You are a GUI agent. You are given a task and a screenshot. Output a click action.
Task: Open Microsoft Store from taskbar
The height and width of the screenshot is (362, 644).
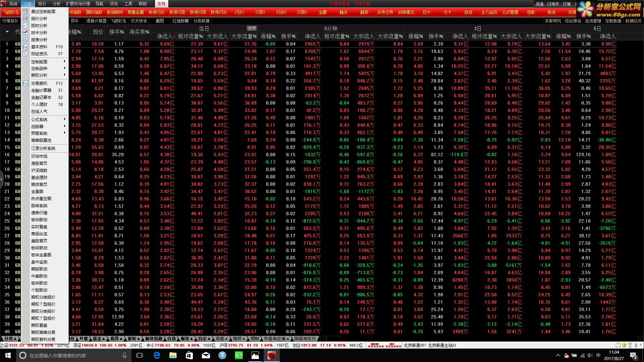(189, 355)
